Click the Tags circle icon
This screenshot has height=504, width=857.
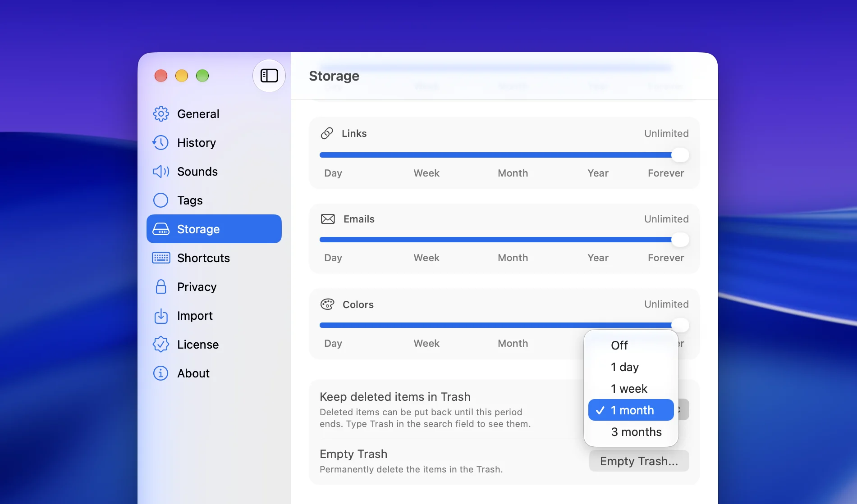pyautogui.click(x=160, y=200)
